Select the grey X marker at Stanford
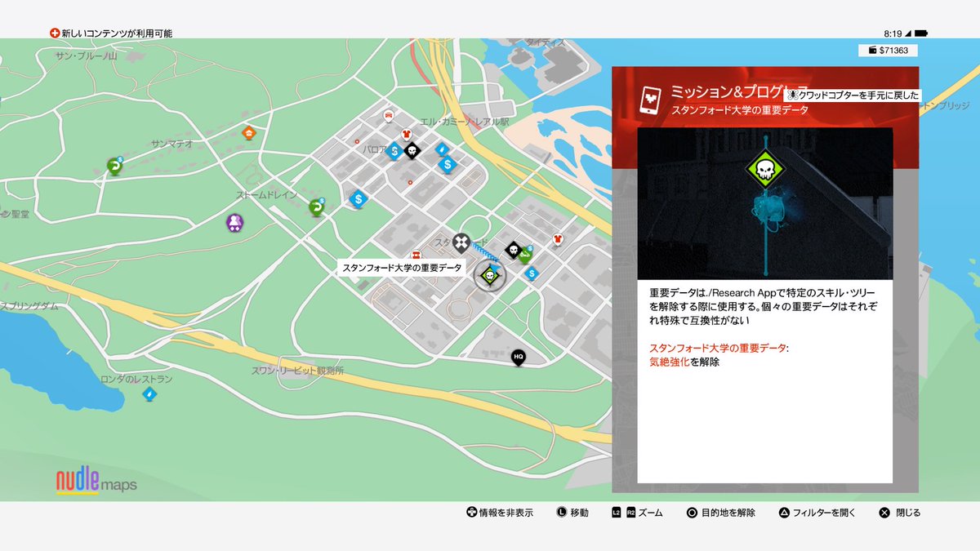Image resolution: width=980 pixels, height=551 pixels. [462, 243]
